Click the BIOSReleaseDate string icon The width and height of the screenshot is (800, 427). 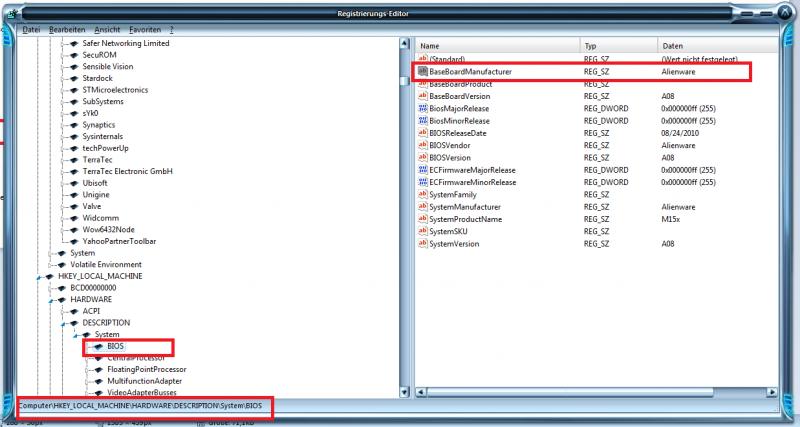[422, 133]
